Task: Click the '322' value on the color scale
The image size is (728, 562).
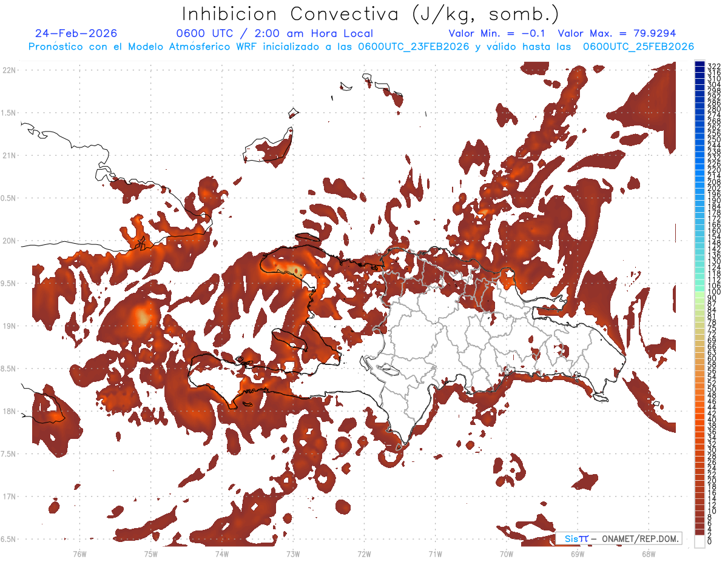Action: [713, 65]
